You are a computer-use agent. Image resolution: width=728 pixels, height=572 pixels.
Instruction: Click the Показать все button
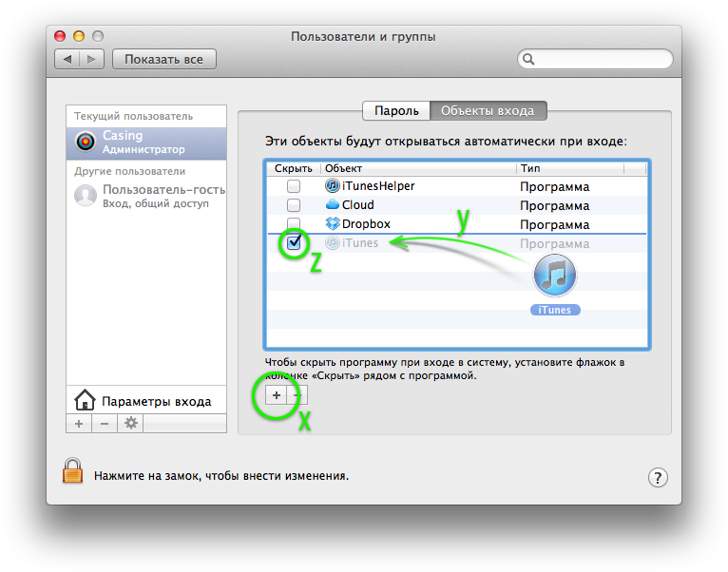[x=163, y=59]
